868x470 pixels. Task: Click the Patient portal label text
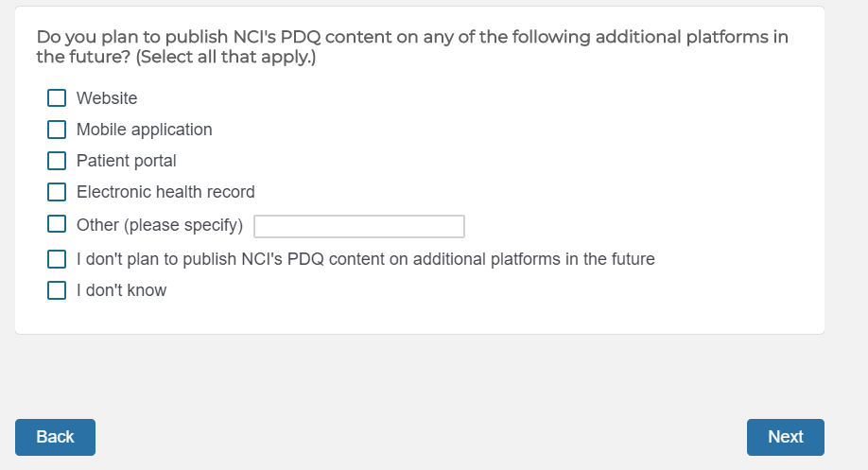click(x=126, y=161)
